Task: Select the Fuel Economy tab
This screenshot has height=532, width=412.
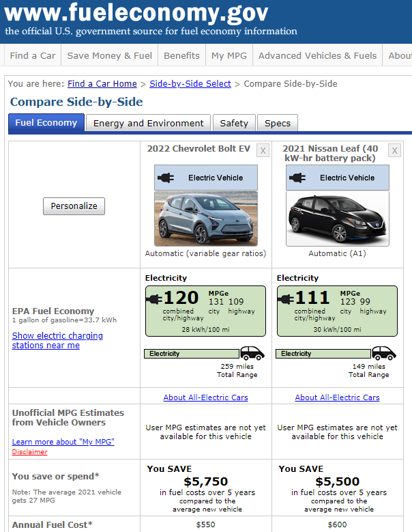Action: [46, 123]
